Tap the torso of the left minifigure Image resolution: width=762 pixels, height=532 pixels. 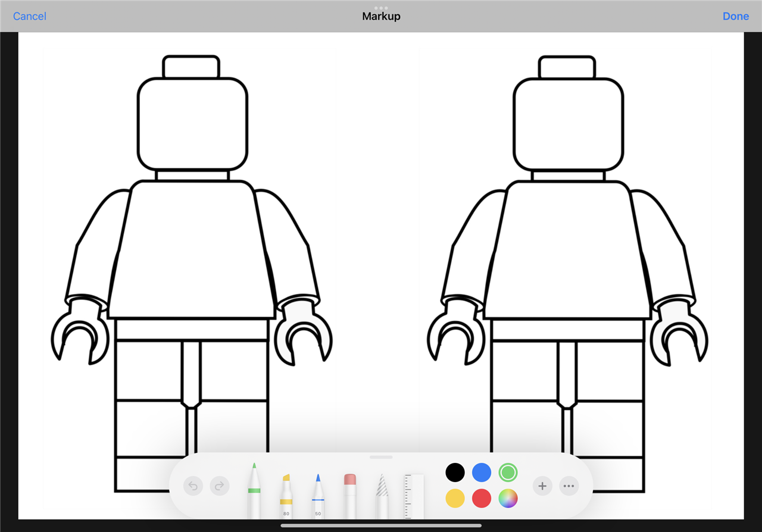pos(191,249)
